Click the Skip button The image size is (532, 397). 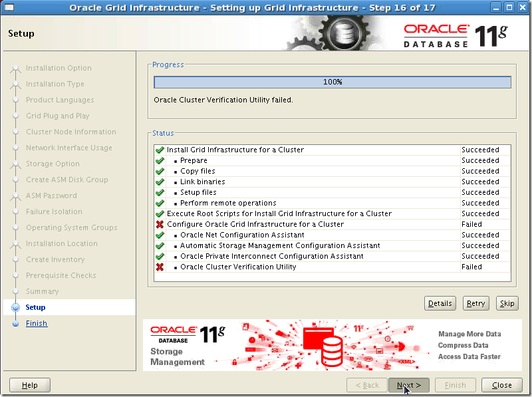click(507, 303)
